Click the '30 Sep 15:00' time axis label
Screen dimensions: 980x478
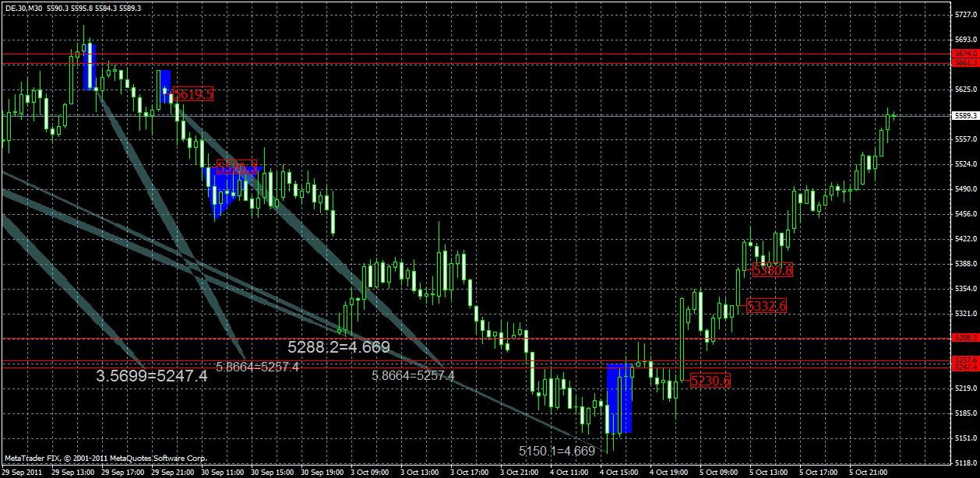pyautogui.click(x=272, y=473)
